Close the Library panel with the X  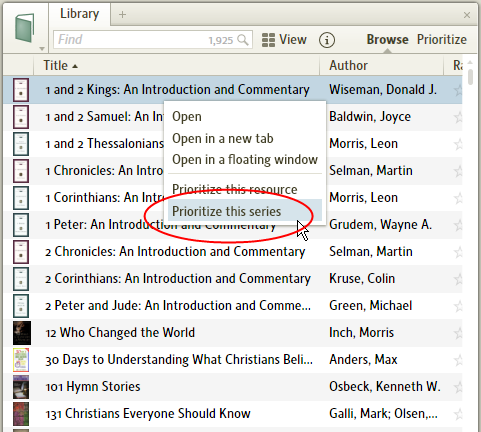pos(467,15)
